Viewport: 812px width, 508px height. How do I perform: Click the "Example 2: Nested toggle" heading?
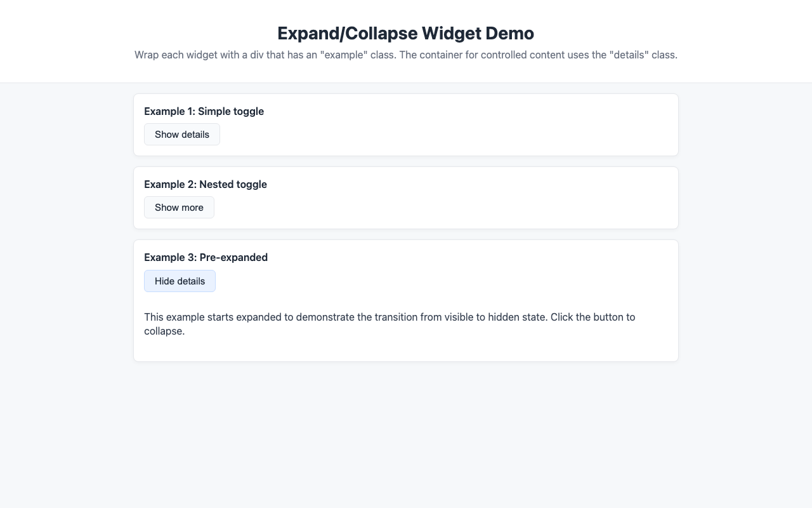tap(206, 184)
